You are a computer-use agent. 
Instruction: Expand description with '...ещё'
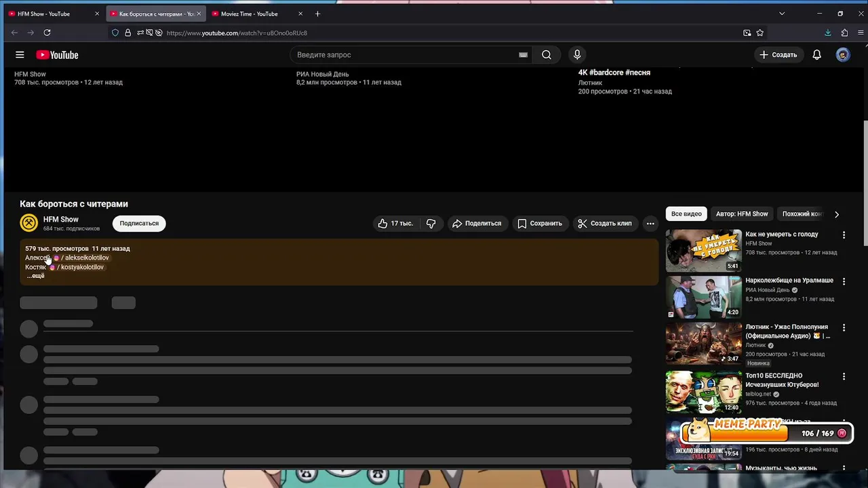coord(35,276)
